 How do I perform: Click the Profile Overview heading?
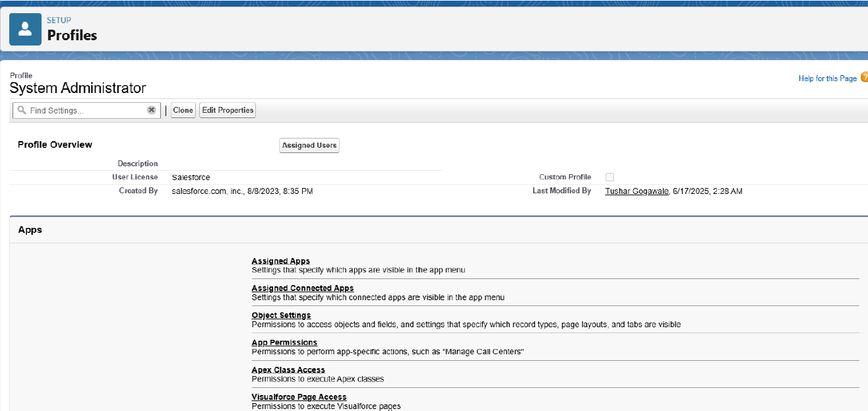coord(55,144)
